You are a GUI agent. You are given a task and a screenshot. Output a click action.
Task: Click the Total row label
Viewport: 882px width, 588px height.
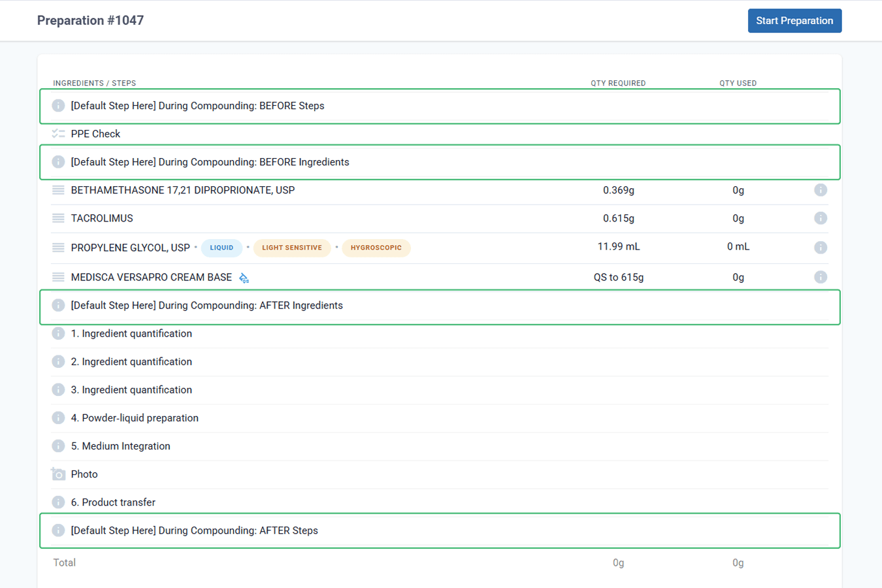click(x=64, y=563)
